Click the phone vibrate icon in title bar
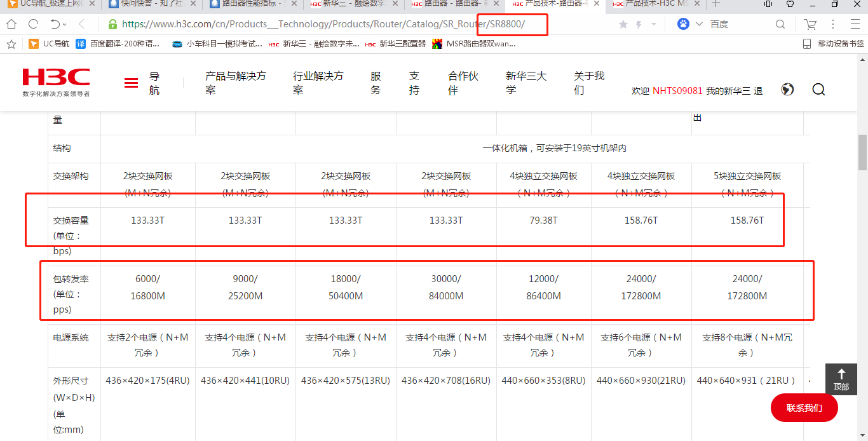 [x=768, y=4]
